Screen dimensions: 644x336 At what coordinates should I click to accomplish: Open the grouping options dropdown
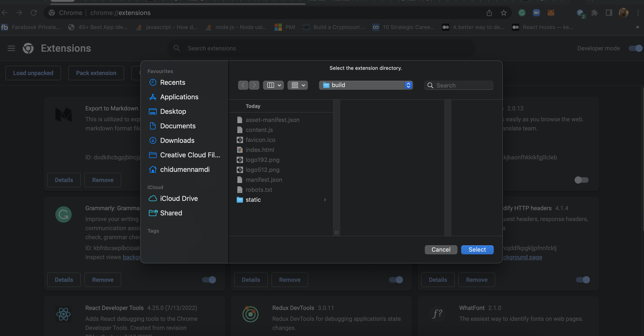297,85
